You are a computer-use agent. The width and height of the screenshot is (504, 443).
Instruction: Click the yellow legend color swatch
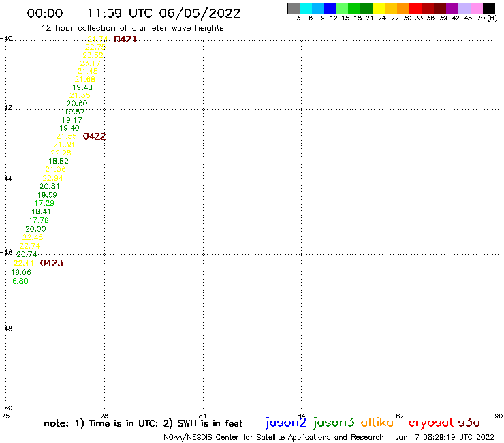coord(378,8)
